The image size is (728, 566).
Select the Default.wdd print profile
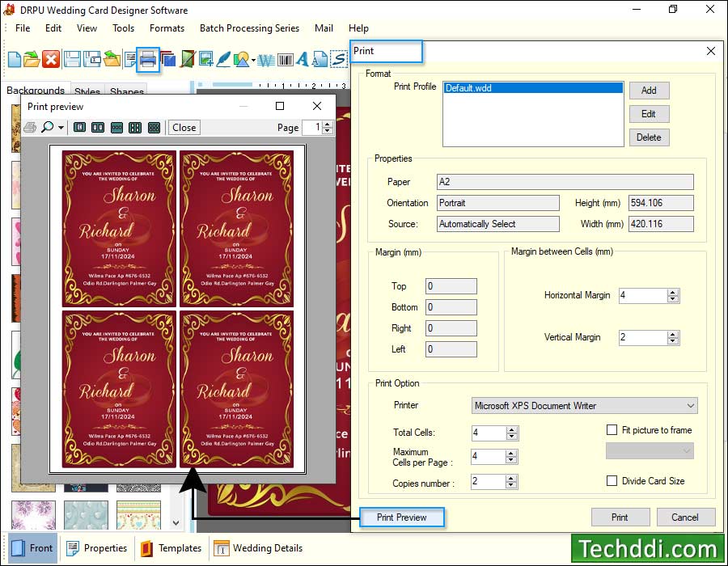(x=533, y=87)
